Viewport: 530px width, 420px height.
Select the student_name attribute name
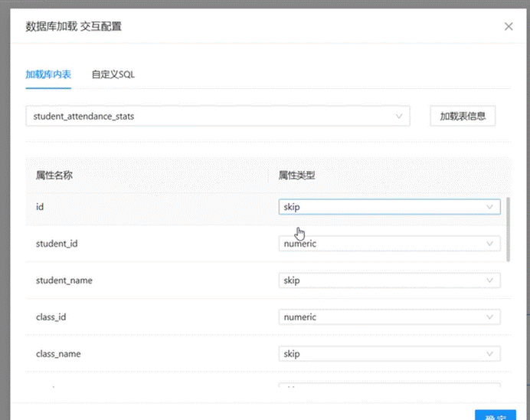coord(64,281)
